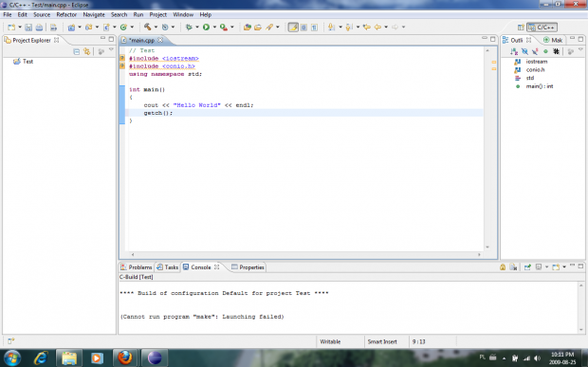Click the Previous Annotation toolbar icon
Image resolution: width=588 pixels, height=367 pixels.
coord(349,27)
